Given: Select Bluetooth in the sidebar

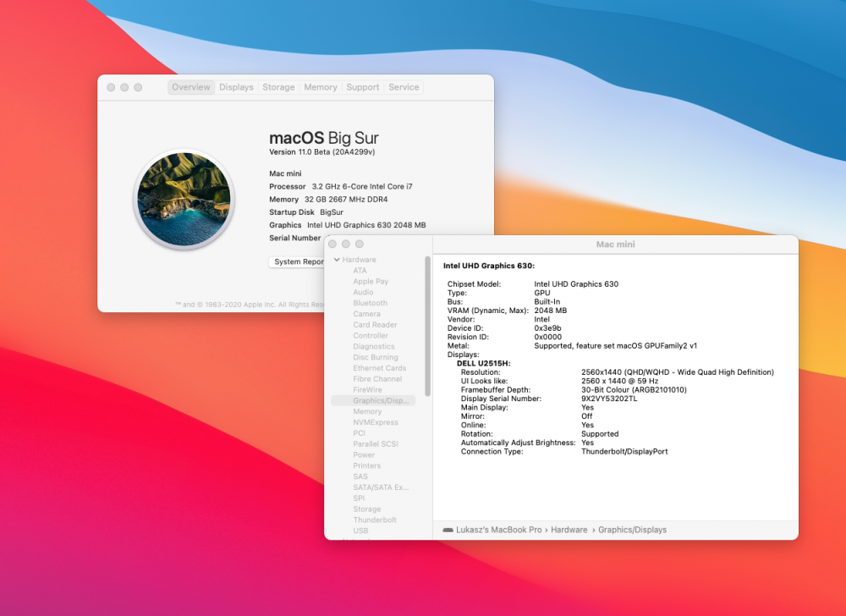Looking at the screenshot, I should point(371,303).
